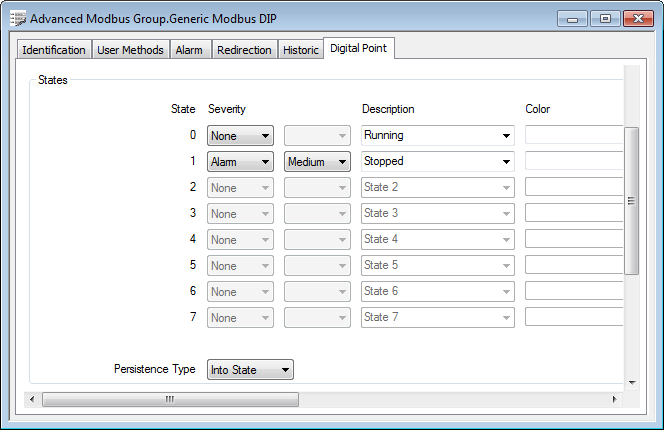This screenshot has width=664, height=430.
Task: Open the User Methods tab
Action: coord(130,50)
